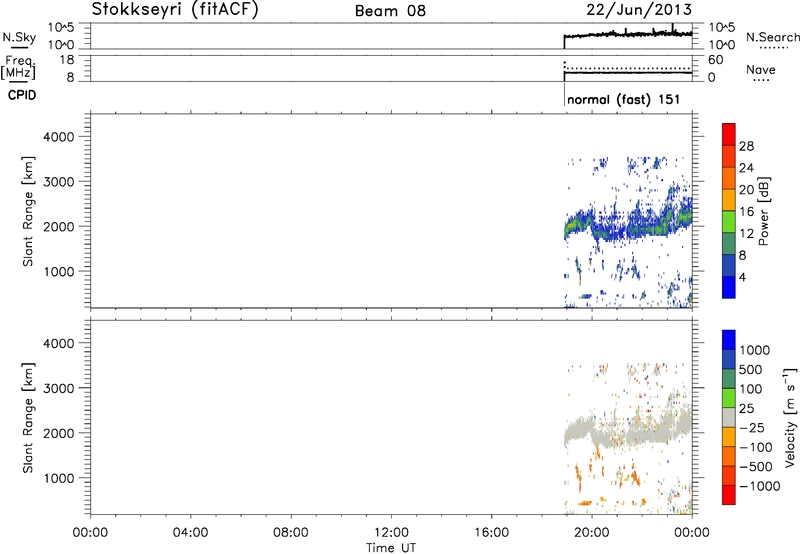Click the 'CPID' label
Image resolution: width=800 pixels, height=554 pixels.
click(22, 95)
